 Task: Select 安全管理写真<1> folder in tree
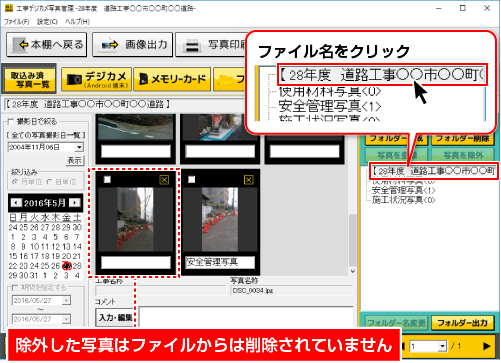click(x=403, y=190)
